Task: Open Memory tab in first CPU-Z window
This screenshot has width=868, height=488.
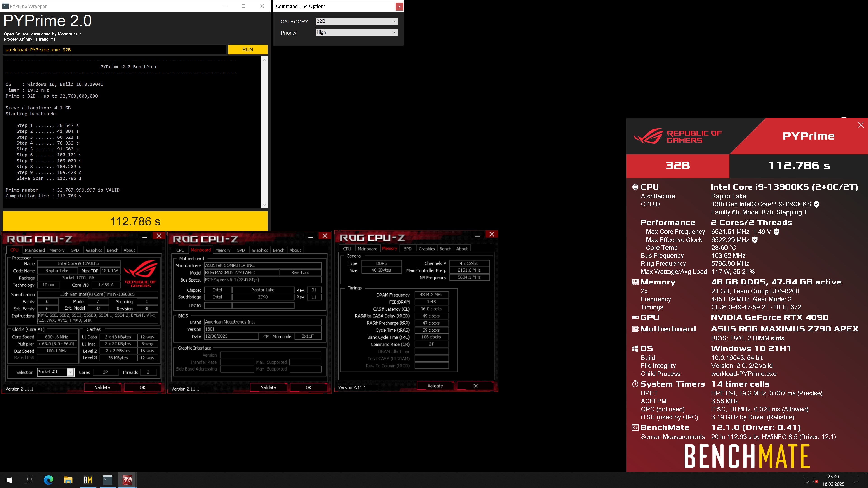Action: pos(57,250)
